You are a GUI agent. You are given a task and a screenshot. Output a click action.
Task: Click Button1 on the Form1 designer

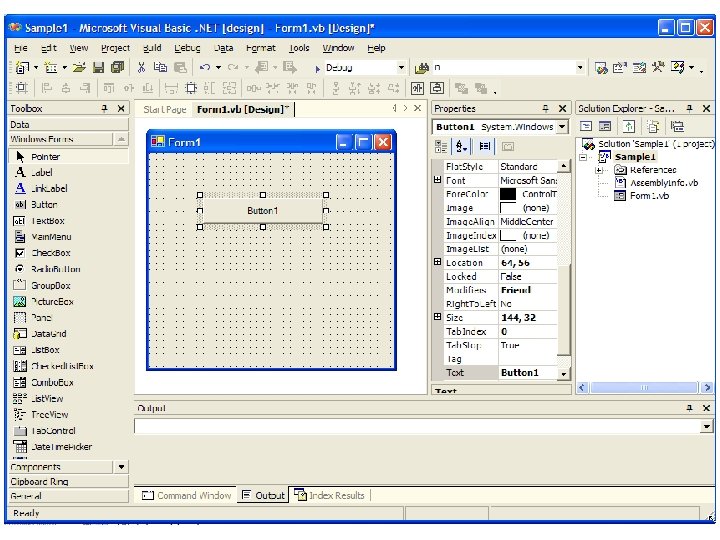point(263,211)
